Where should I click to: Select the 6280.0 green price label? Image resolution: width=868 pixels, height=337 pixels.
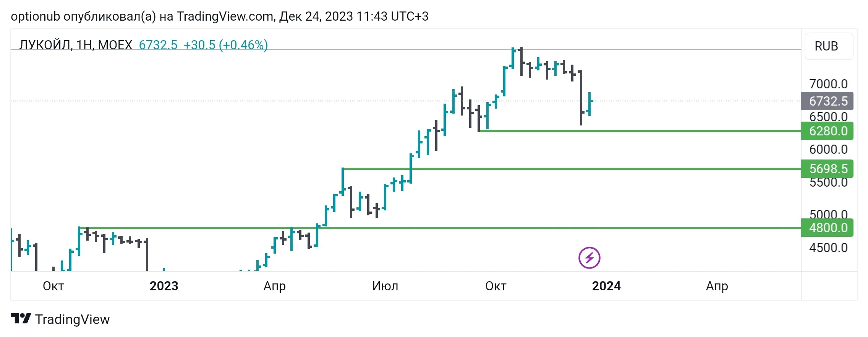tap(827, 131)
